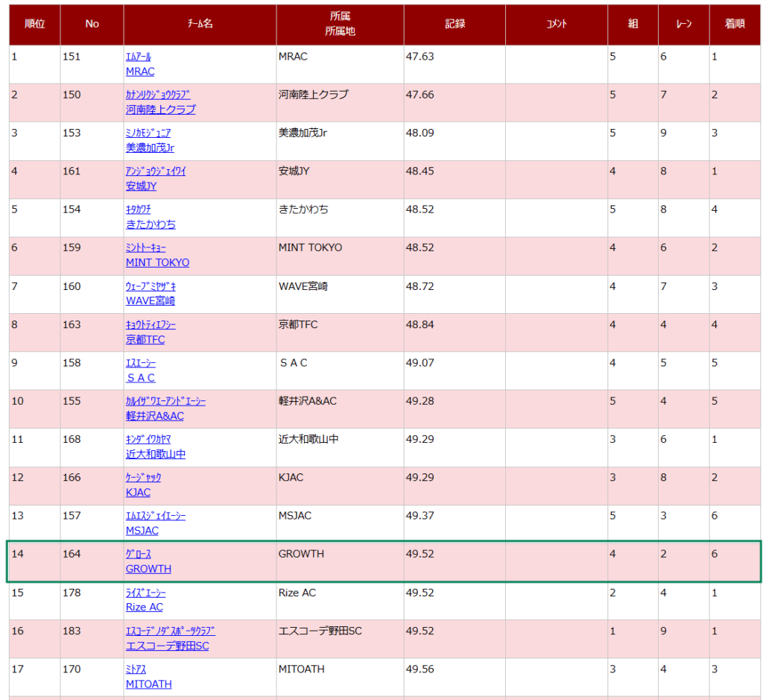Open the MINT TOKYO team link
The height and width of the screenshot is (700, 763).
(158, 263)
